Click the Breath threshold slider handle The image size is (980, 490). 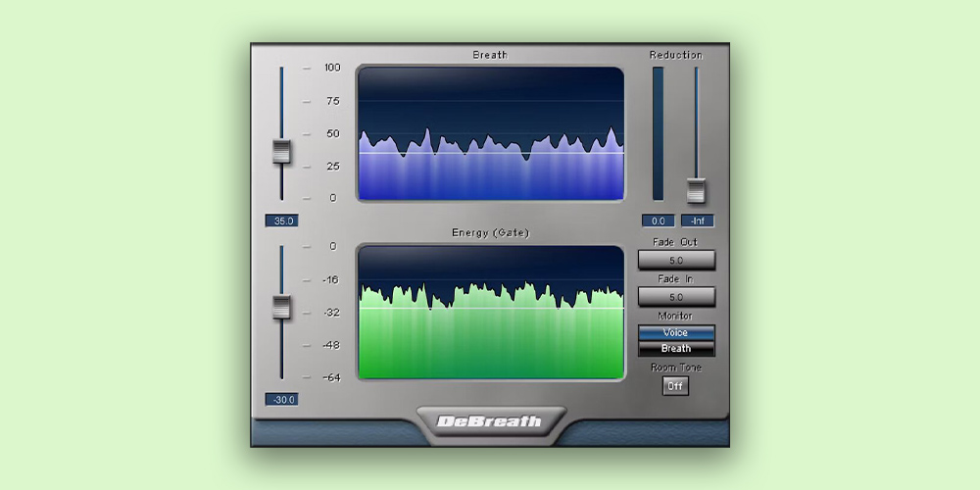click(x=282, y=152)
